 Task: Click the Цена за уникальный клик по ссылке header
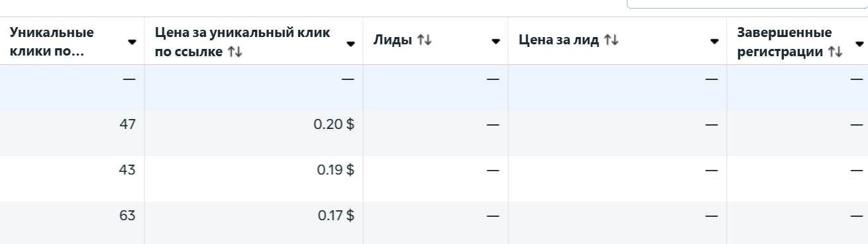click(242, 42)
